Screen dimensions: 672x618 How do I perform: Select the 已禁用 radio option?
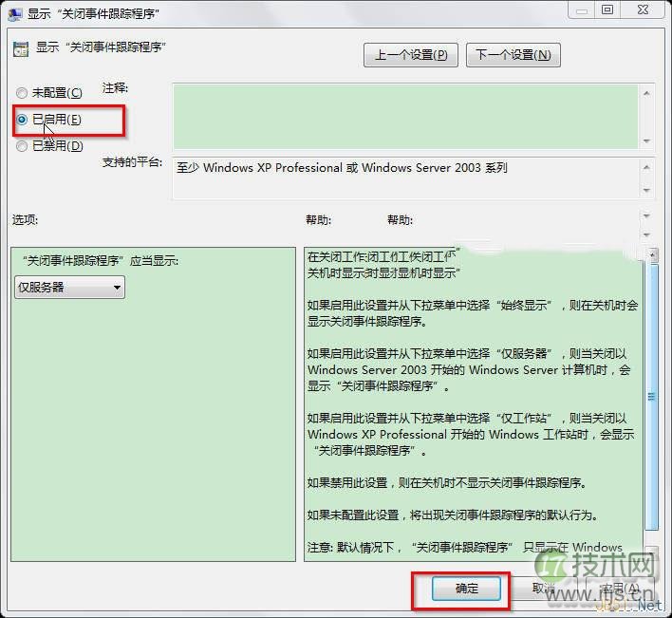[22, 146]
